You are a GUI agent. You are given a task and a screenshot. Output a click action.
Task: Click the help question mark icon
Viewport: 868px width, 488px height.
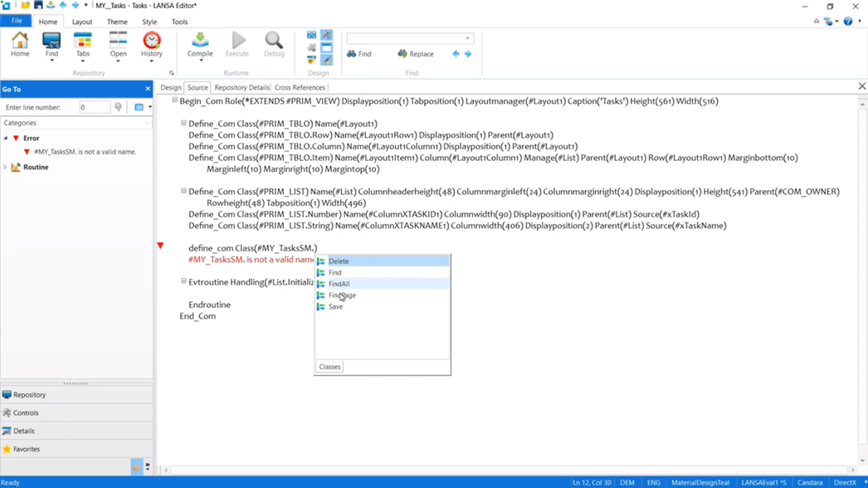tap(848, 22)
